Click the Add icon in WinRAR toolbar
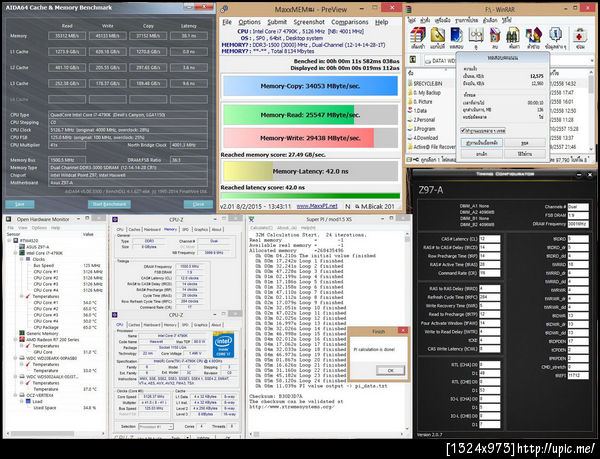600x459 pixels. [415, 36]
